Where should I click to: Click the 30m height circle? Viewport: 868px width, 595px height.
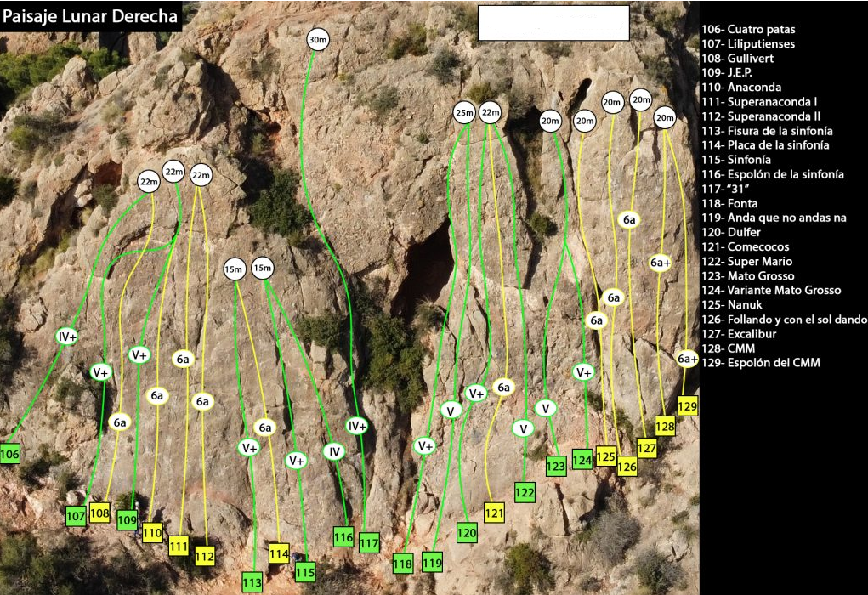(x=318, y=39)
